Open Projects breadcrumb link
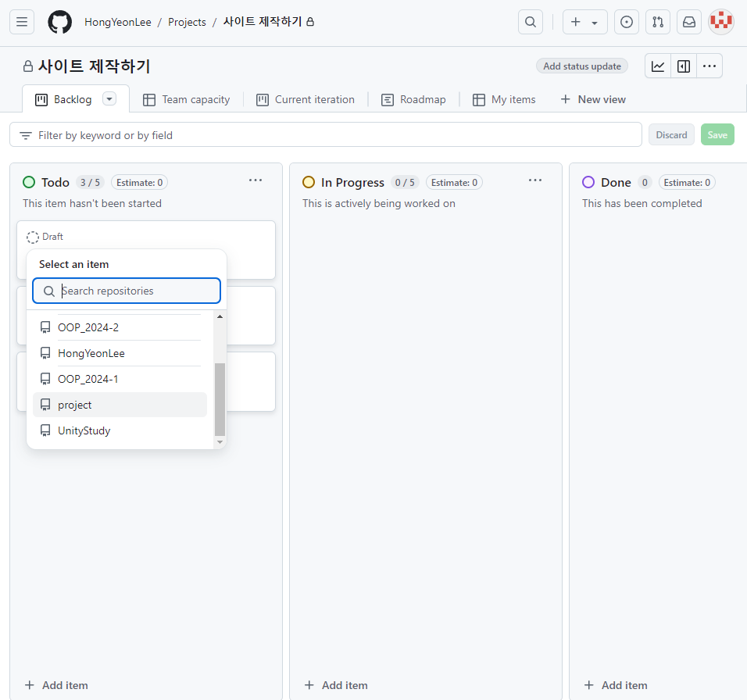The width and height of the screenshot is (747, 700). pyautogui.click(x=187, y=22)
